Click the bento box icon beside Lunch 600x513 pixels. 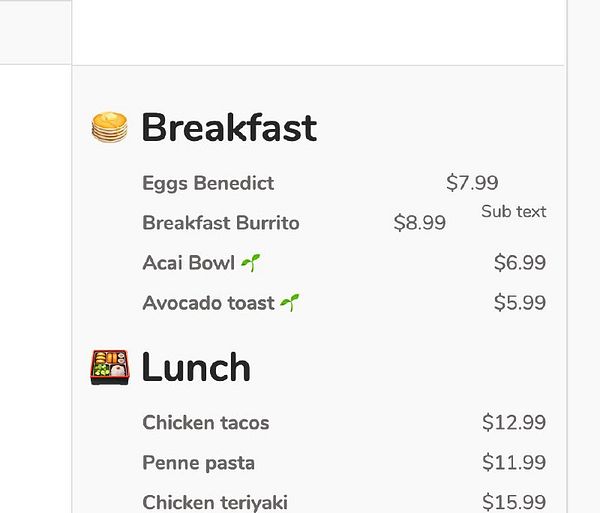coord(109,367)
